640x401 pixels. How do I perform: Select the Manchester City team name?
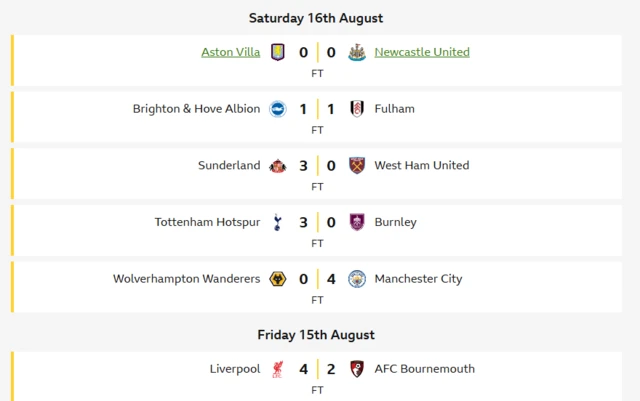pyautogui.click(x=418, y=279)
